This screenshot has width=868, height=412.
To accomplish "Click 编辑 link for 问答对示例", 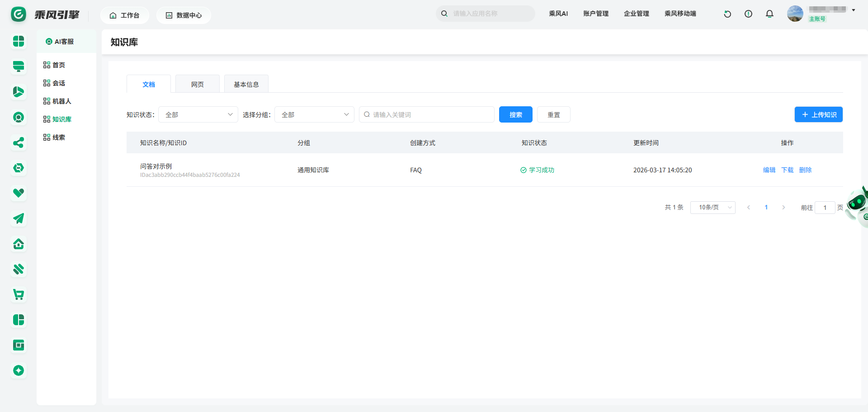I will click(x=769, y=170).
